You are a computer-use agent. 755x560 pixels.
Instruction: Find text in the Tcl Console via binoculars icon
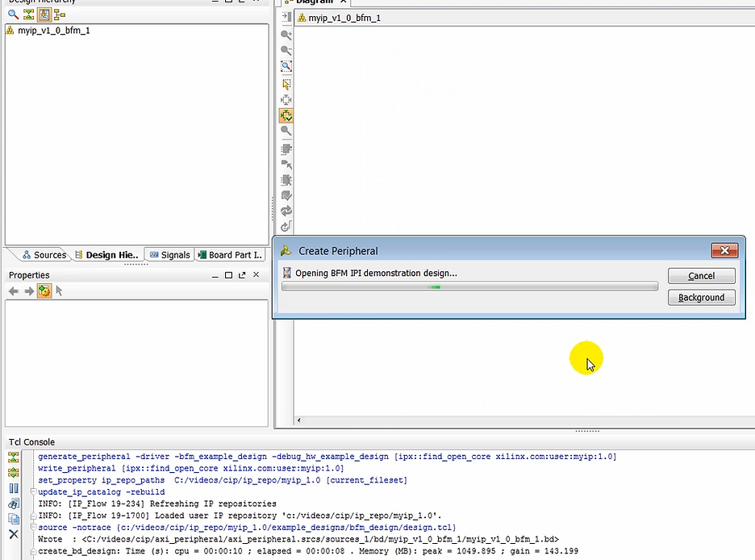point(13,503)
